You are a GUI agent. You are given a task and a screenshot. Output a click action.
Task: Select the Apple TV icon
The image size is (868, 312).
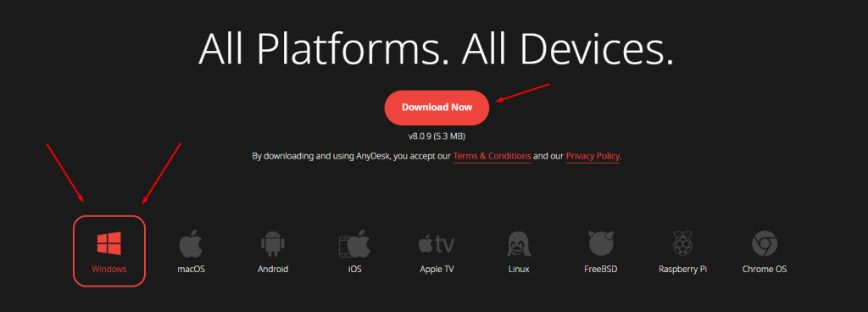point(437,243)
